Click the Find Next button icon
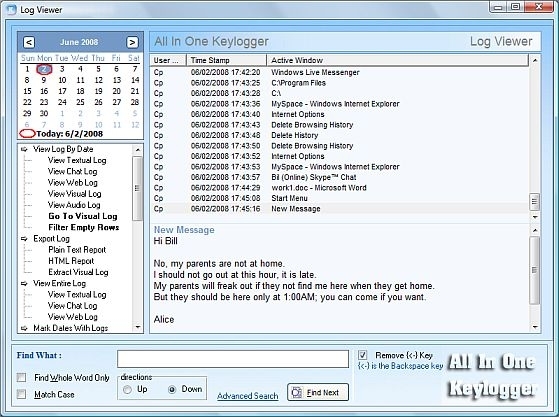 point(297,392)
